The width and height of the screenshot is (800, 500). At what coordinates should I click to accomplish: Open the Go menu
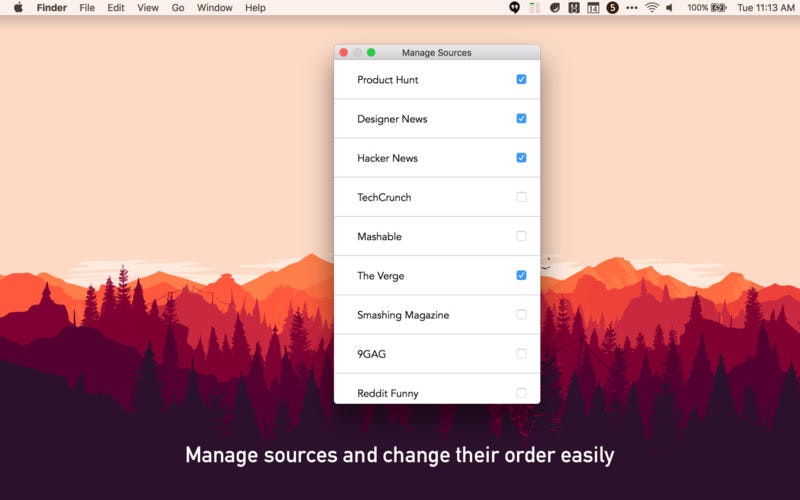pos(178,8)
